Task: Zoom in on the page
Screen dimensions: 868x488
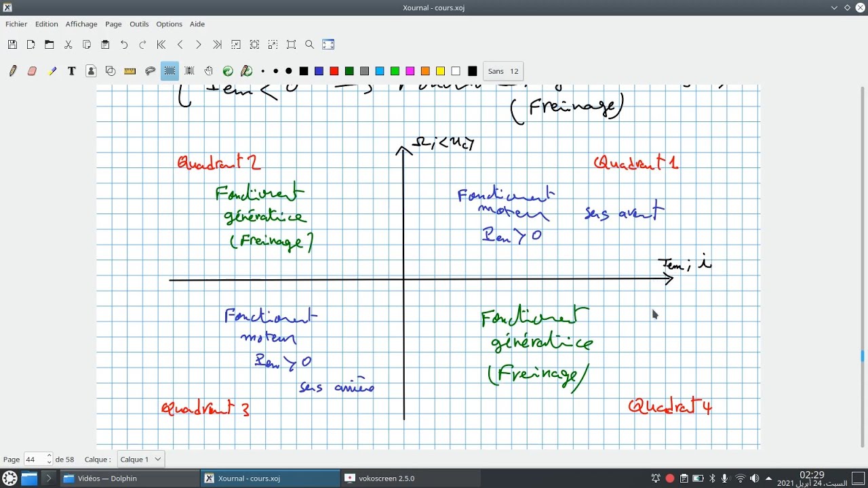Action: 273,45
